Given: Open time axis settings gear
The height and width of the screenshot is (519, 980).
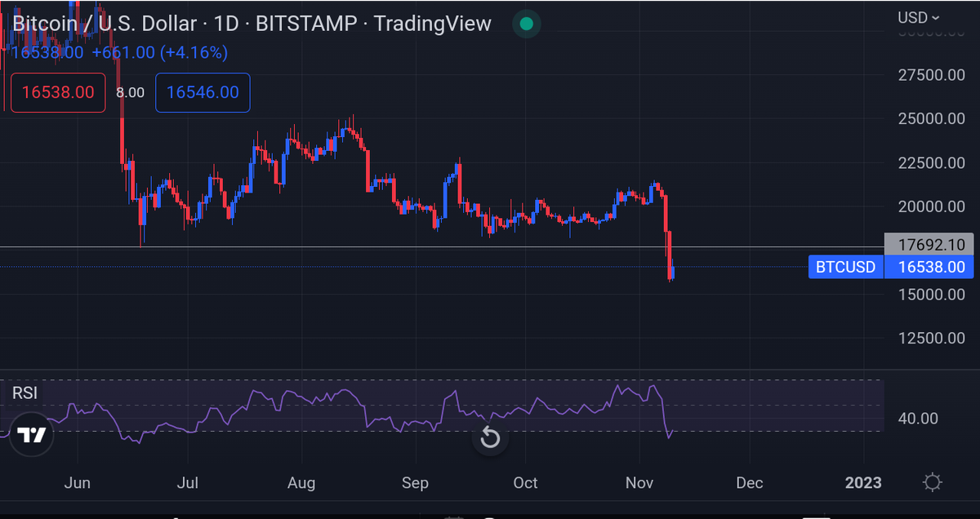Looking at the screenshot, I should click(933, 482).
